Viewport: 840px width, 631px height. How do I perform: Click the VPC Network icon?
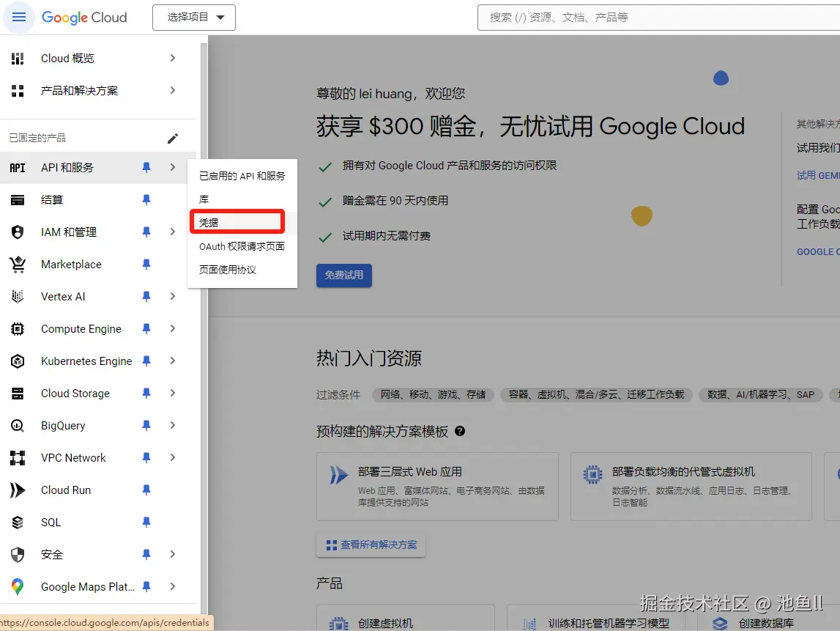[x=18, y=458]
